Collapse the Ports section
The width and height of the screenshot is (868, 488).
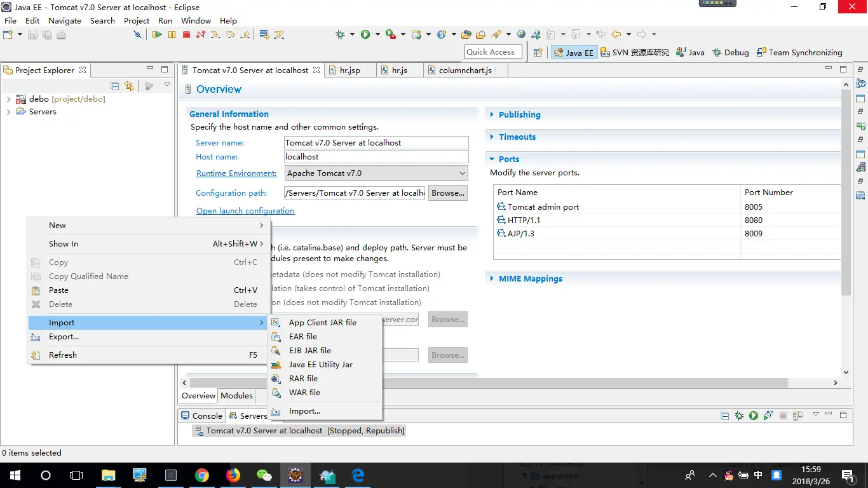point(492,159)
